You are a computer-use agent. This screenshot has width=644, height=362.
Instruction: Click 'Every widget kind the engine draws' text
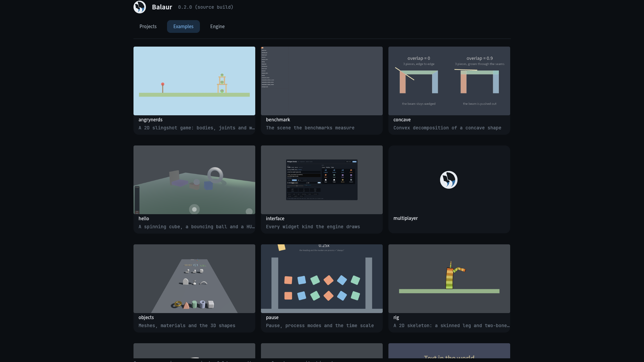313,227
